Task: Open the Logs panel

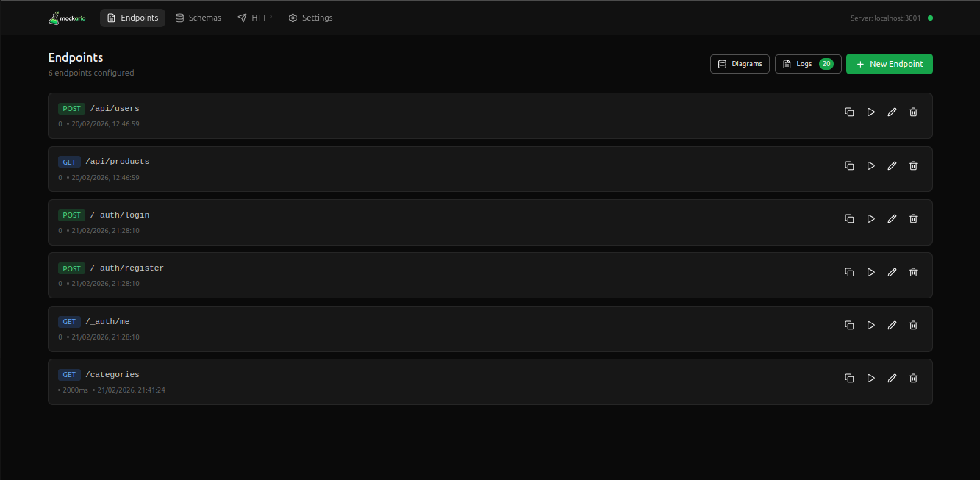Action: (807, 64)
